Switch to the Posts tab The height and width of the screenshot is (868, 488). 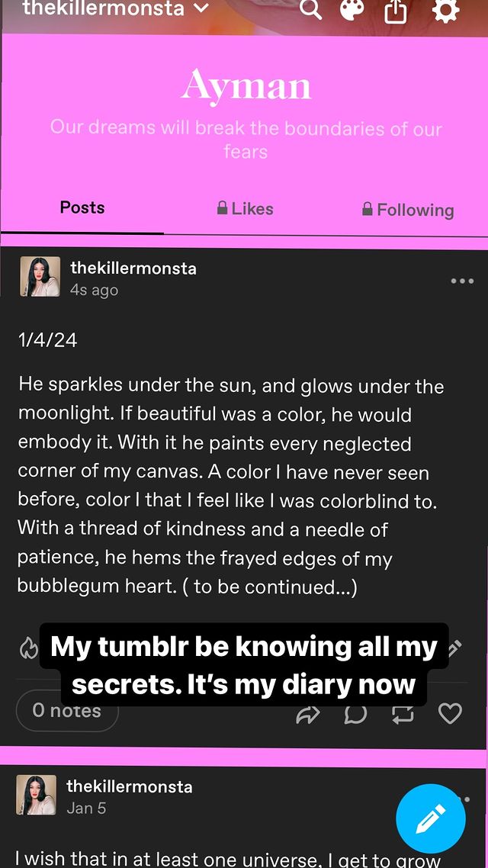click(82, 208)
